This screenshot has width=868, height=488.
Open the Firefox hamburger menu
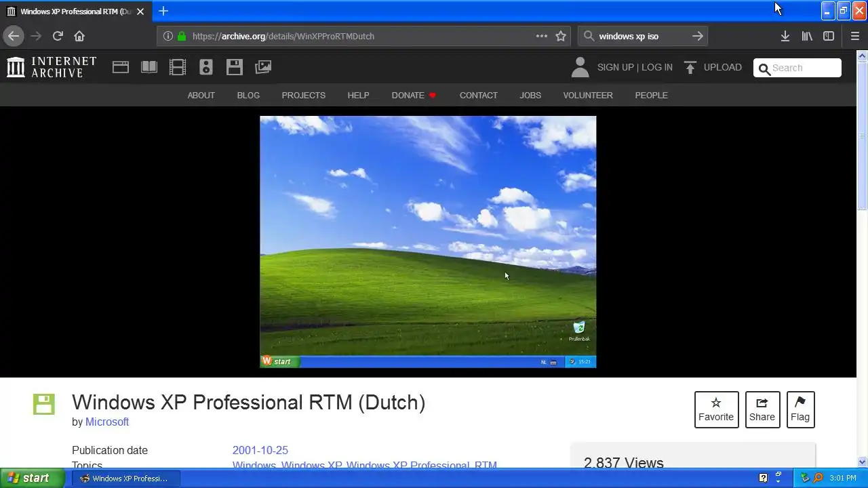click(x=855, y=36)
